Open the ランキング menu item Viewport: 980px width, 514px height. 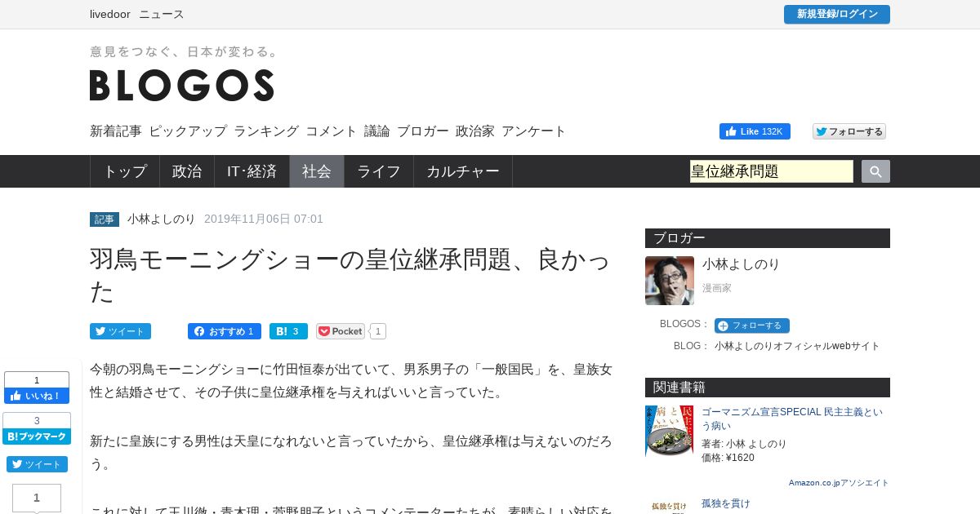click(266, 131)
